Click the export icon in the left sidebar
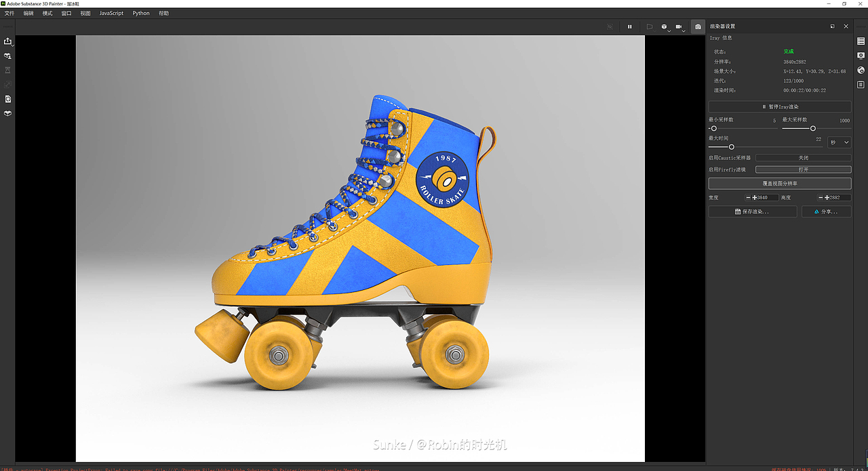This screenshot has height=471, width=868. 8,41
